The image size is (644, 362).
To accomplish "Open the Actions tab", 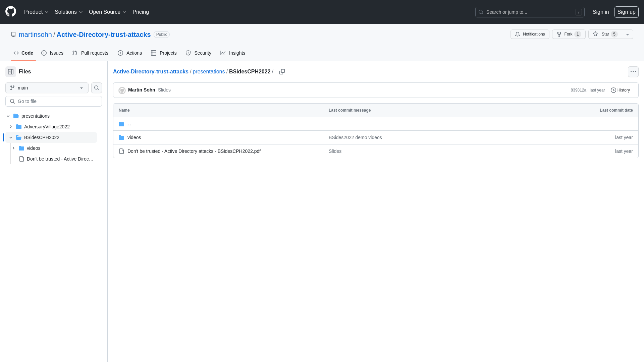I will pyautogui.click(x=130, y=53).
